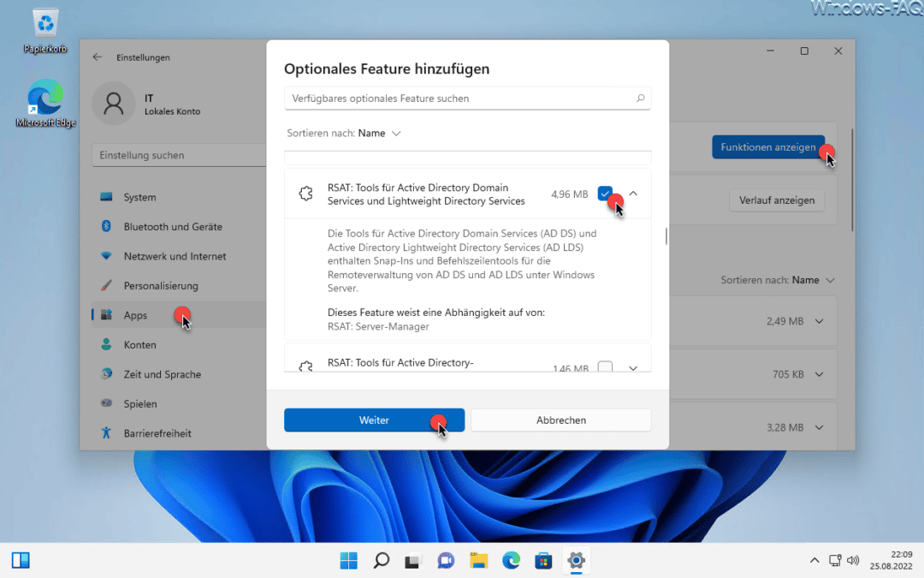The width and height of the screenshot is (924, 578).
Task: Click Lokales Konto account label
Action: pyautogui.click(x=173, y=111)
